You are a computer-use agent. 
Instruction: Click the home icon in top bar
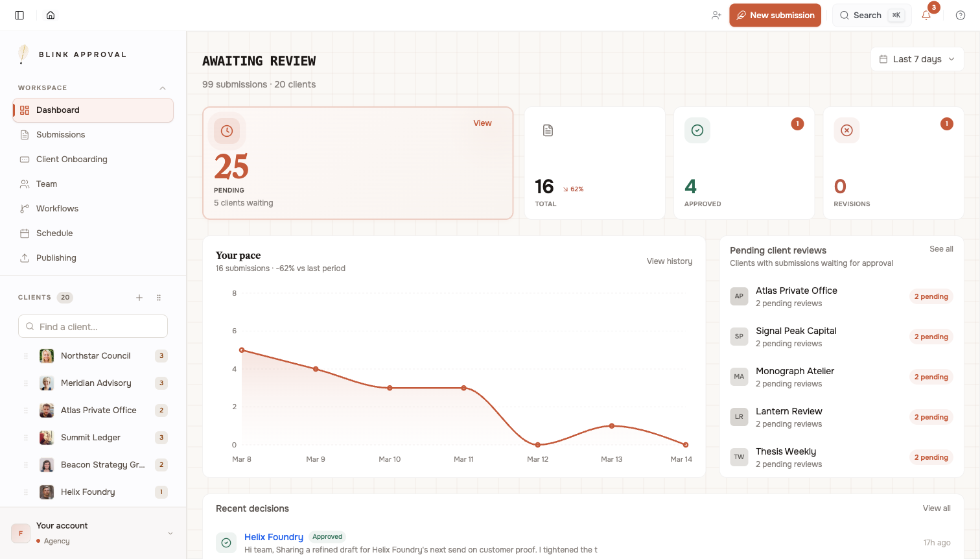click(x=51, y=15)
